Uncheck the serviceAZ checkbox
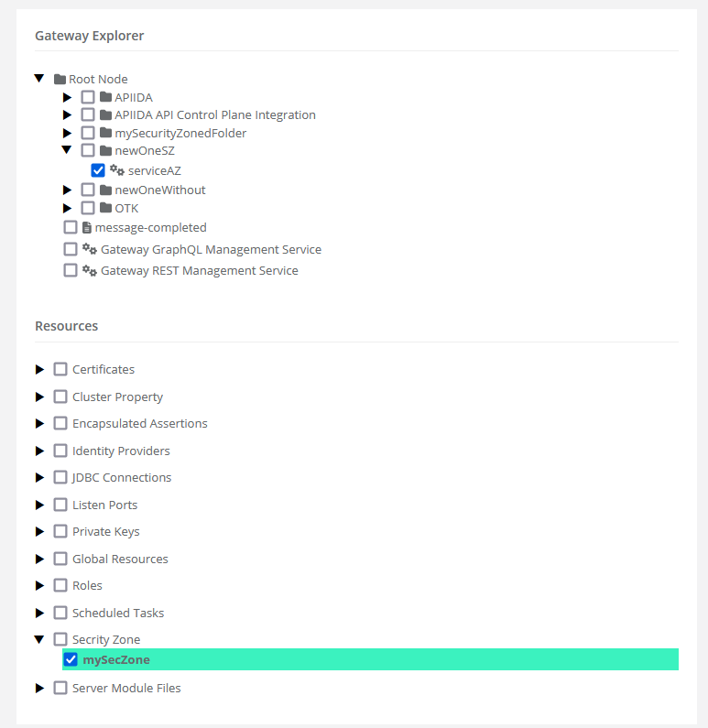708x728 pixels. point(98,170)
